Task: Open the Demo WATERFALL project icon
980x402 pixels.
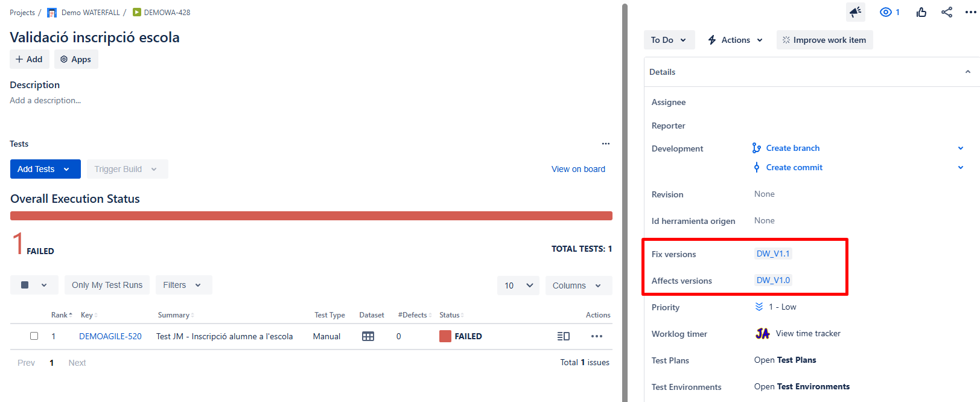Action: [x=52, y=13]
